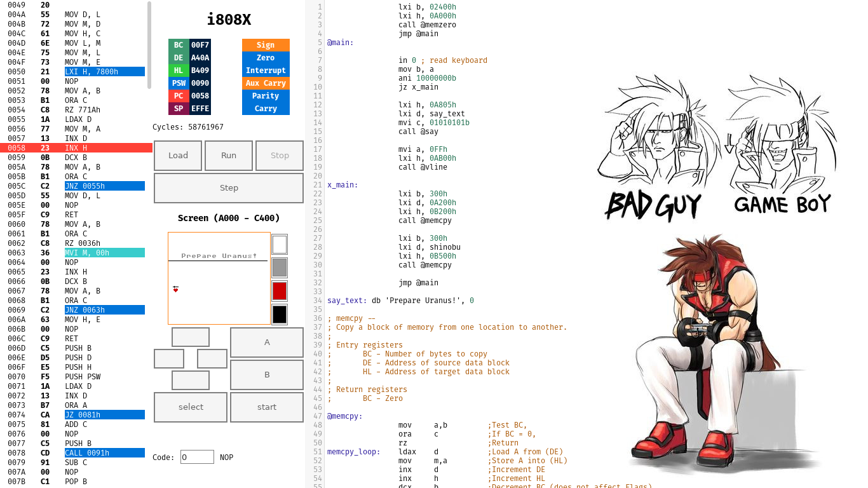
Task: Click the Step button
Action: [229, 188]
